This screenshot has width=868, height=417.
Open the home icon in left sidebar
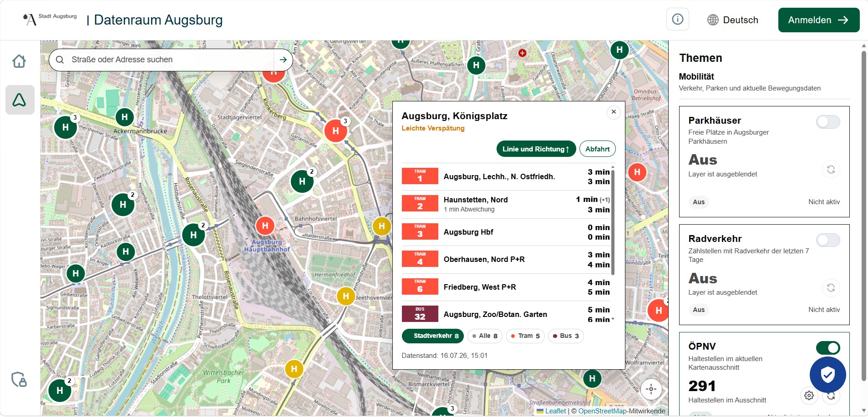pyautogui.click(x=19, y=61)
